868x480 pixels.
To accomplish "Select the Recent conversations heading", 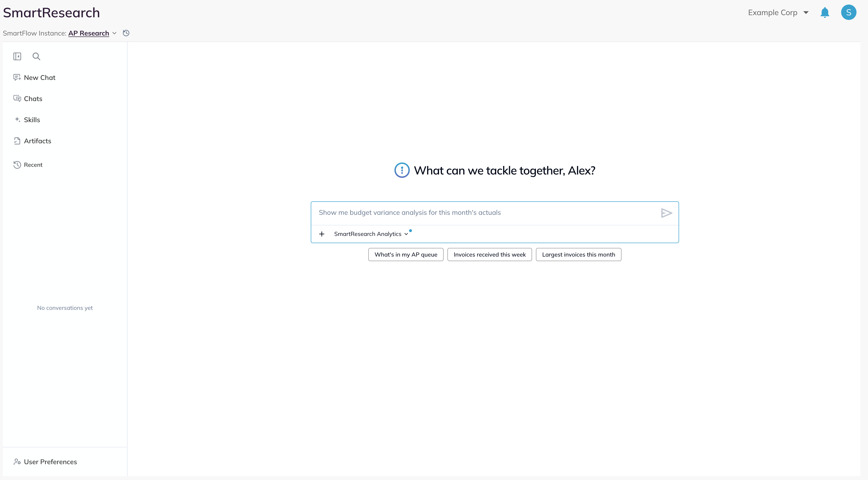I will 28,165.
